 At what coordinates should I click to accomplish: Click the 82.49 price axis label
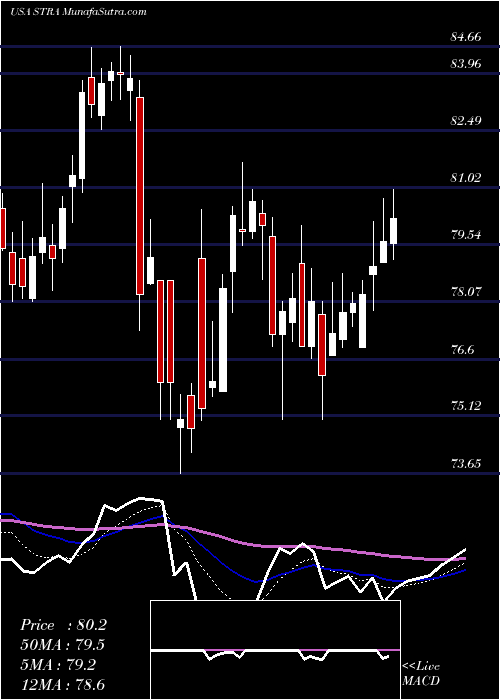[x=466, y=121]
